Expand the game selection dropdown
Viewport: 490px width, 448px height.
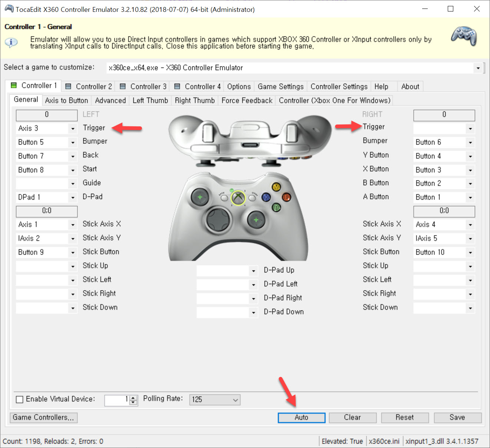click(478, 68)
